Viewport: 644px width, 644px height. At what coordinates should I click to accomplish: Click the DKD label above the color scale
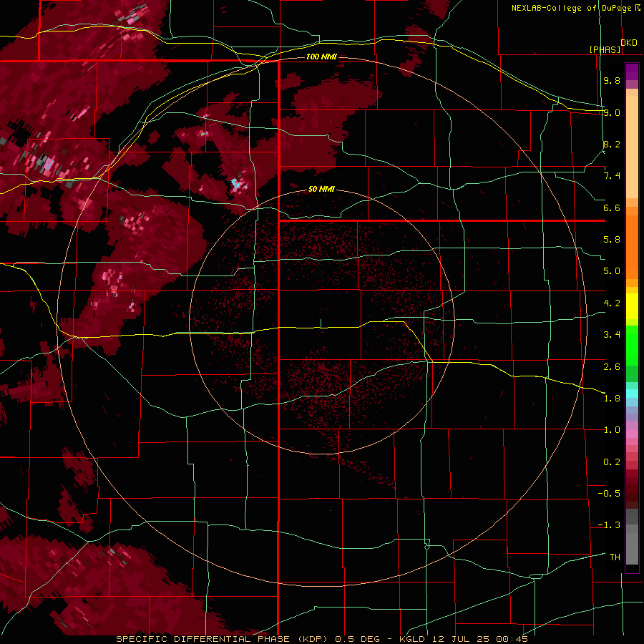click(628, 43)
